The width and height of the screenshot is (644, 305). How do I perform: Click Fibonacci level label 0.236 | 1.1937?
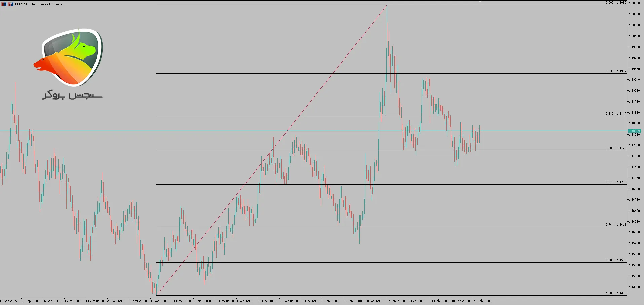pyautogui.click(x=616, y=71)
